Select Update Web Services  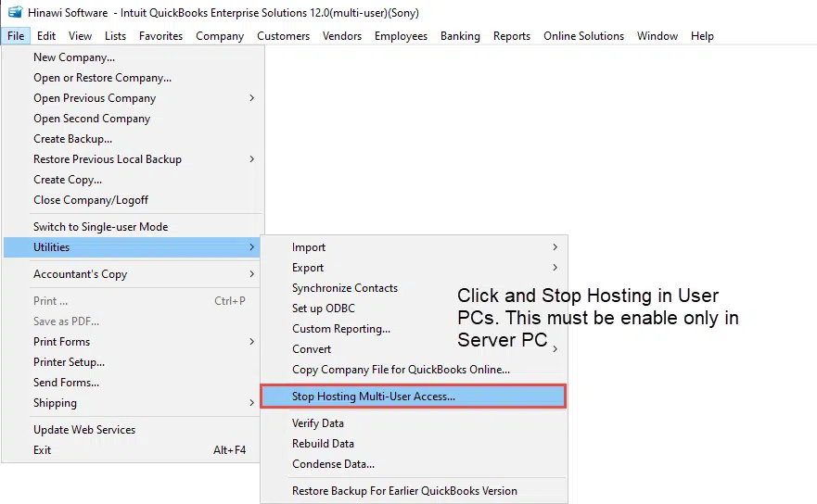pos(133,430)
